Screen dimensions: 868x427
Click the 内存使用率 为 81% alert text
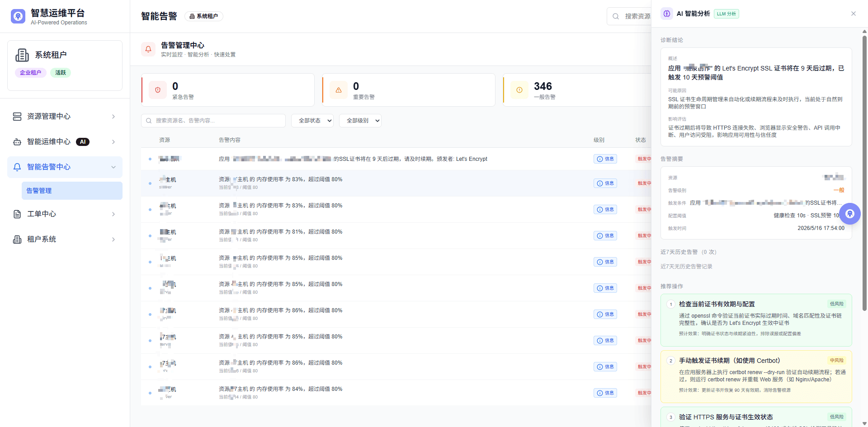click(x=280, y=232)
